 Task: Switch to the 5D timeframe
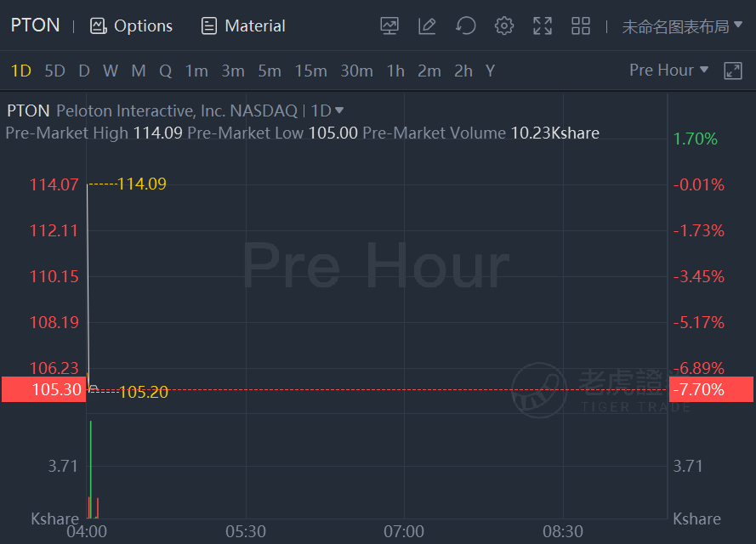tap(54, 71)
